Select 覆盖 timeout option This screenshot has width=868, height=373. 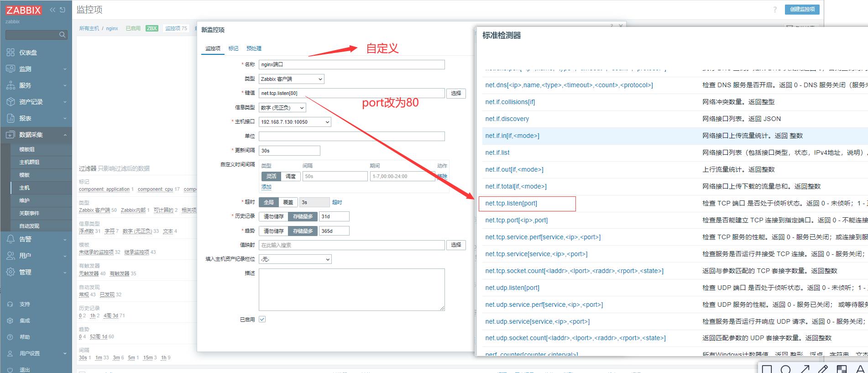point(288,202)
